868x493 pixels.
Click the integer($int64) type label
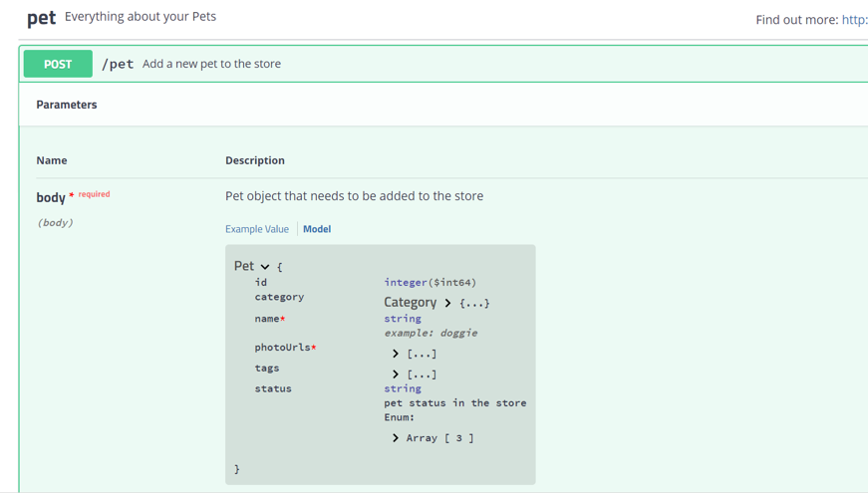coord(430,283)
